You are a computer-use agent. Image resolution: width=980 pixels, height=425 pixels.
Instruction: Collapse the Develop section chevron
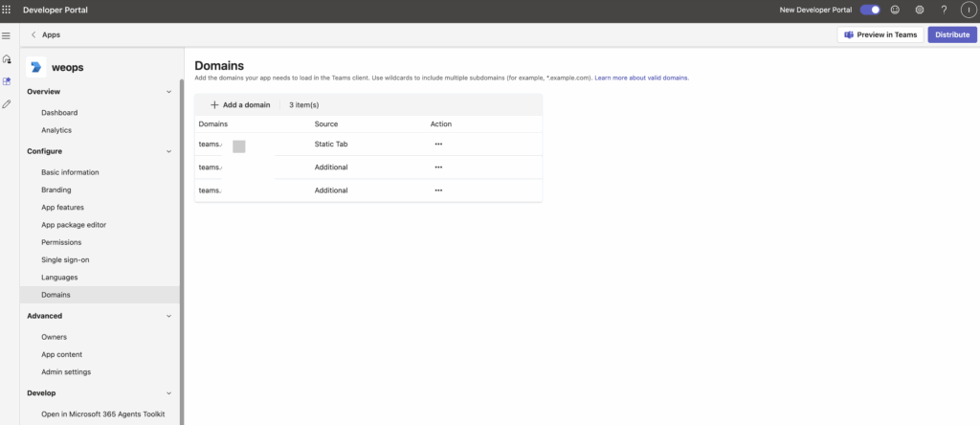click(168, 393)
